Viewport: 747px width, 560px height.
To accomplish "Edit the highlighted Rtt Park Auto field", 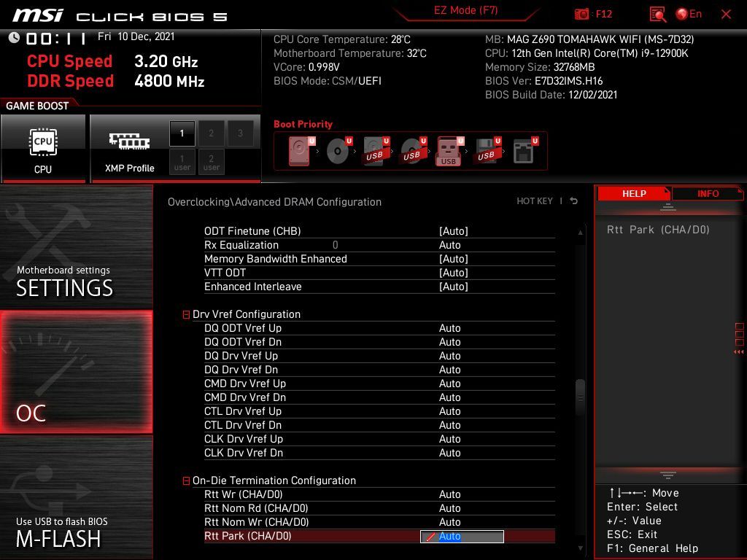I will (462, 536).
